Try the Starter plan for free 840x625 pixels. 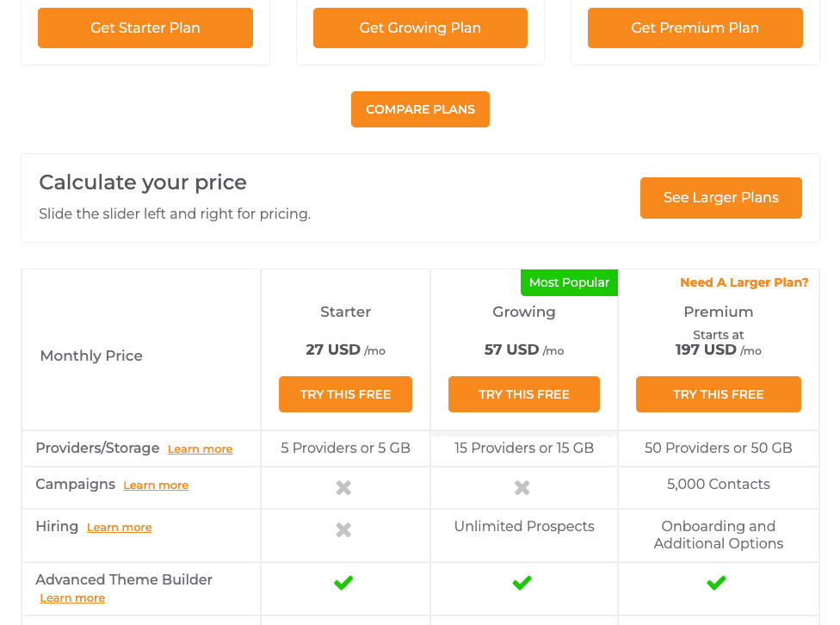(x=345, y=394)
